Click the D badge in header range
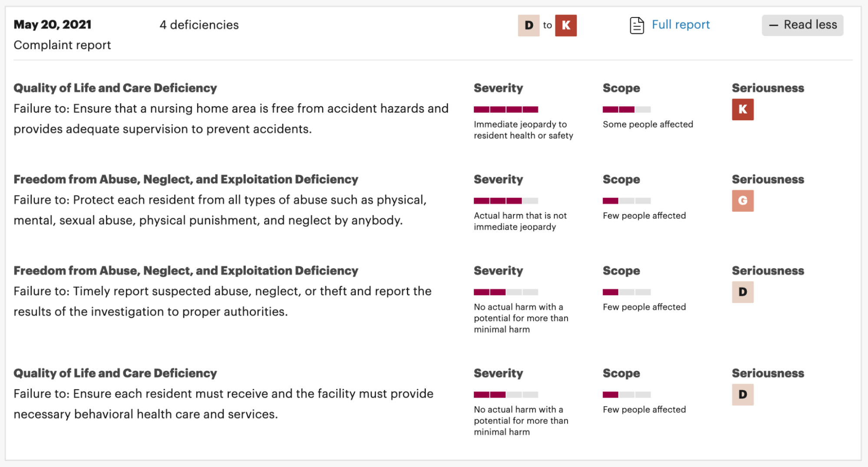This screenshot has width=868, height=467. pos(528,25)
